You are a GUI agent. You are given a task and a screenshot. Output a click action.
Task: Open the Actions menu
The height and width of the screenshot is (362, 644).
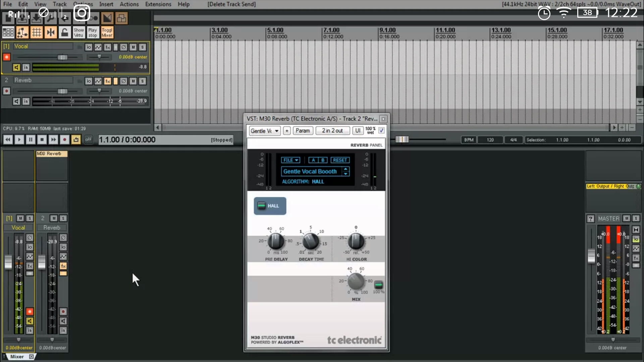point(129,4)
